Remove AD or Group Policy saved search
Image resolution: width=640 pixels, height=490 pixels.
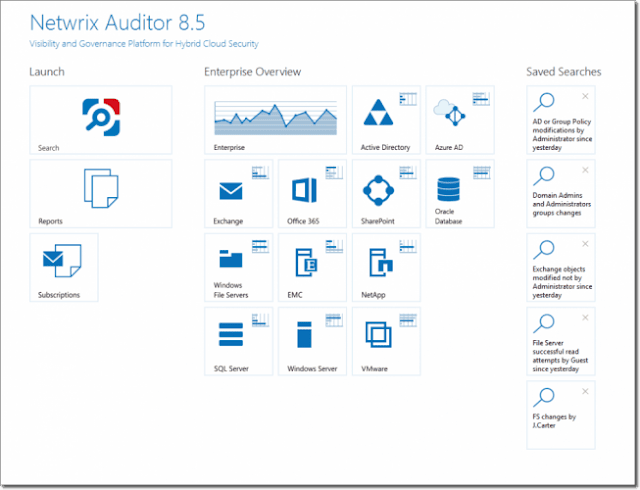(585, 96)
